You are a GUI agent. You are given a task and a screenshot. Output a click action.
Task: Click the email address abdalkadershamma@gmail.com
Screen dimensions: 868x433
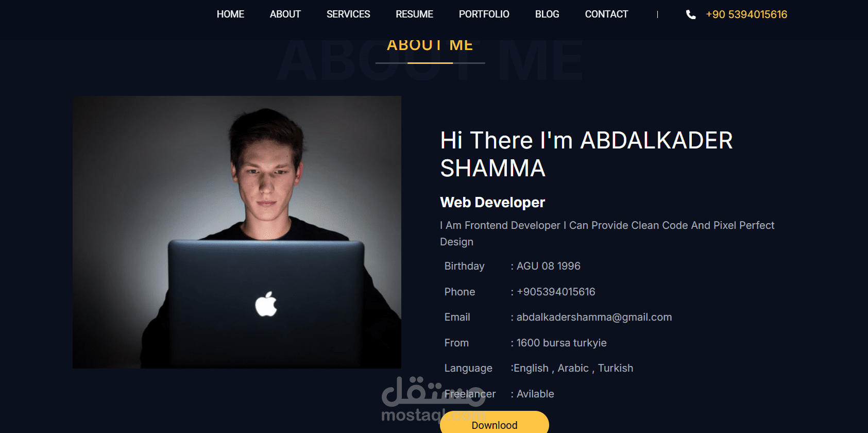pos(594,317)
